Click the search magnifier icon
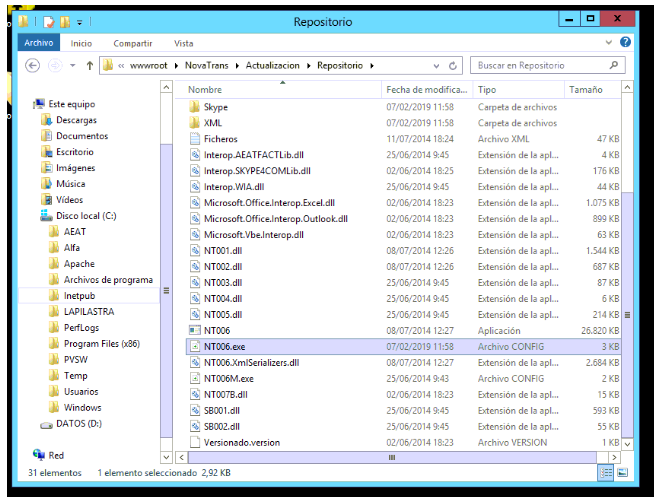The height and width of the screenshot is (500, 663). tap(614, 65)
